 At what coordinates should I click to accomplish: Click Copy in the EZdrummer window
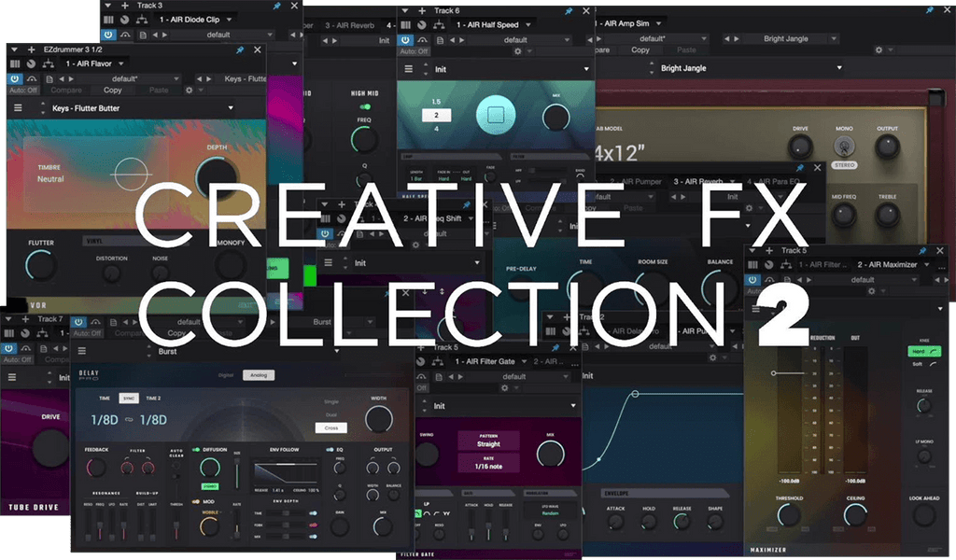(112, 90)
